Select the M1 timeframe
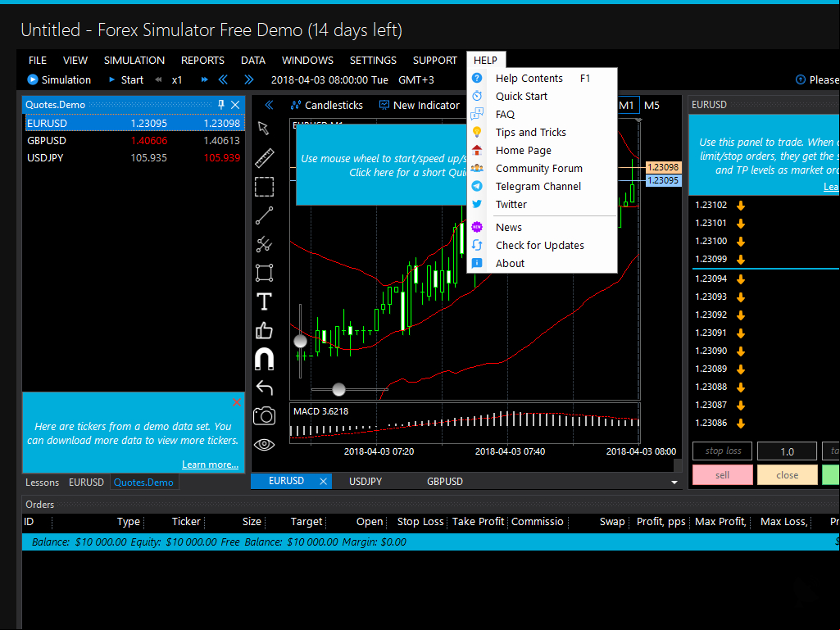 (627, 105)
